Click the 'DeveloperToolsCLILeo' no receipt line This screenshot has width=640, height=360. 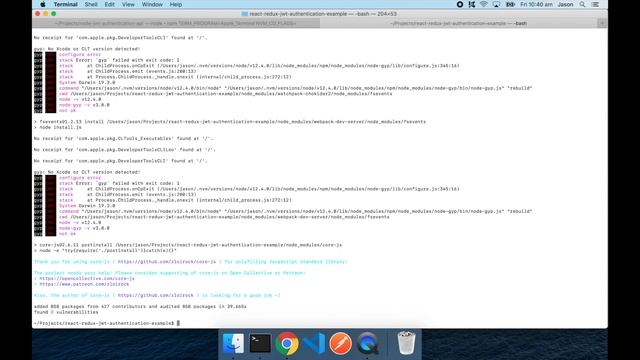[x=124, y=150]
